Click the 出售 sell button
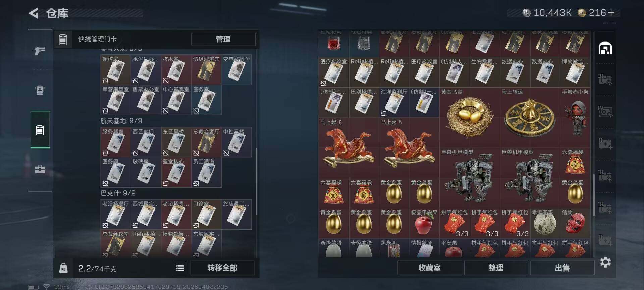This screenshot has width=644, height=290. (562, 268)
